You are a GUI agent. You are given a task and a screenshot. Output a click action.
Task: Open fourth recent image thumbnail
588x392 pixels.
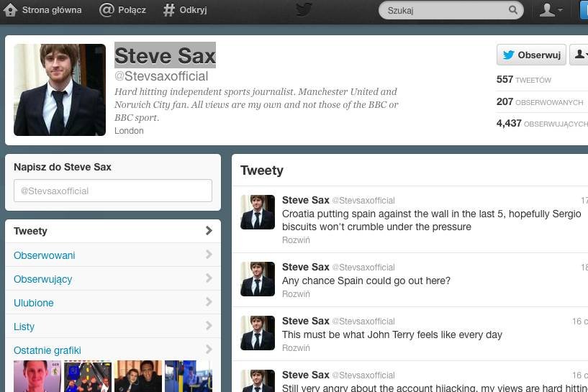(189, 376)
